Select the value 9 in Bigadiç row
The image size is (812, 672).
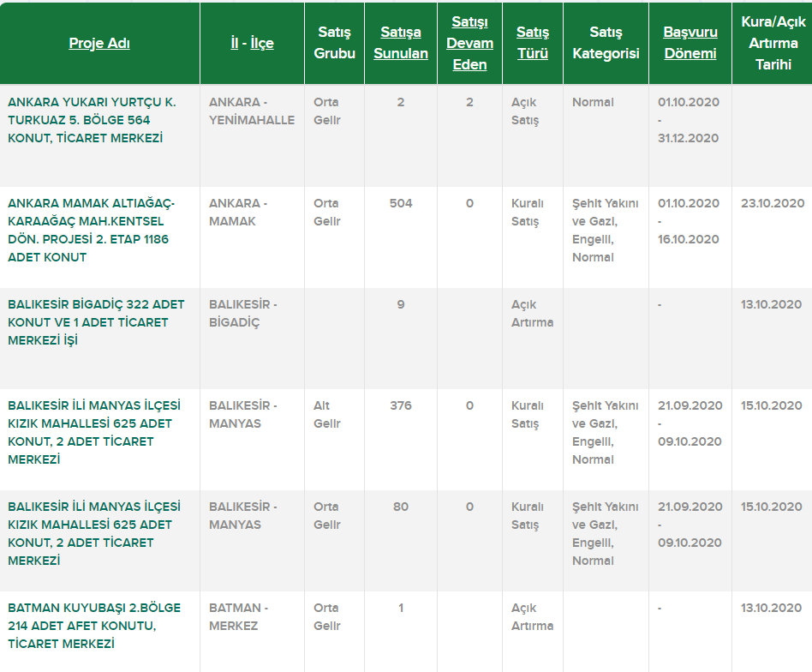click(x=401, y=304)
